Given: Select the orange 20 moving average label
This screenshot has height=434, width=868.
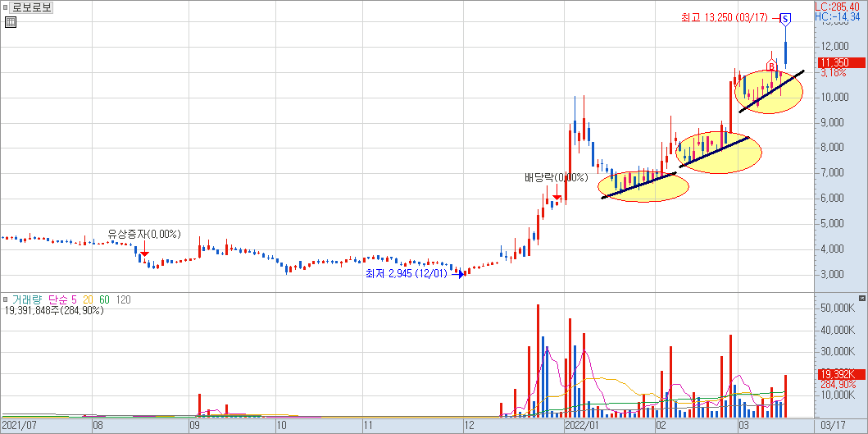Looking at the screenshot, I should pos(88,300).
